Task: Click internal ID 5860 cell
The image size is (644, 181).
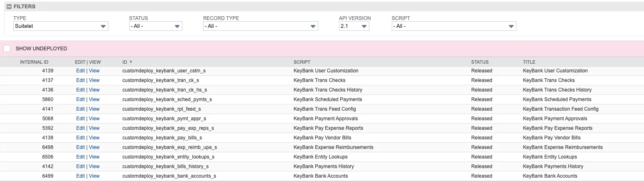Action: pos(48,99)
